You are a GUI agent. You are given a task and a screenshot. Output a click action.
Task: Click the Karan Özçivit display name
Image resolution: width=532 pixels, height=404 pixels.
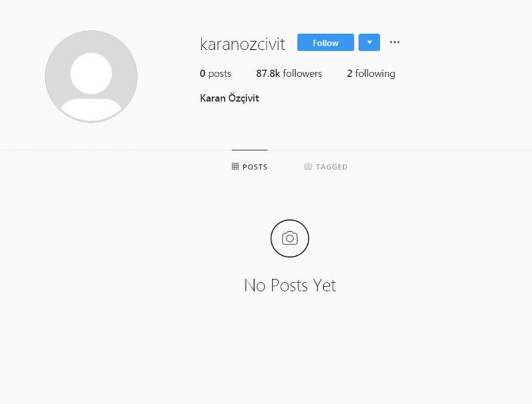(x=229, y=98)
